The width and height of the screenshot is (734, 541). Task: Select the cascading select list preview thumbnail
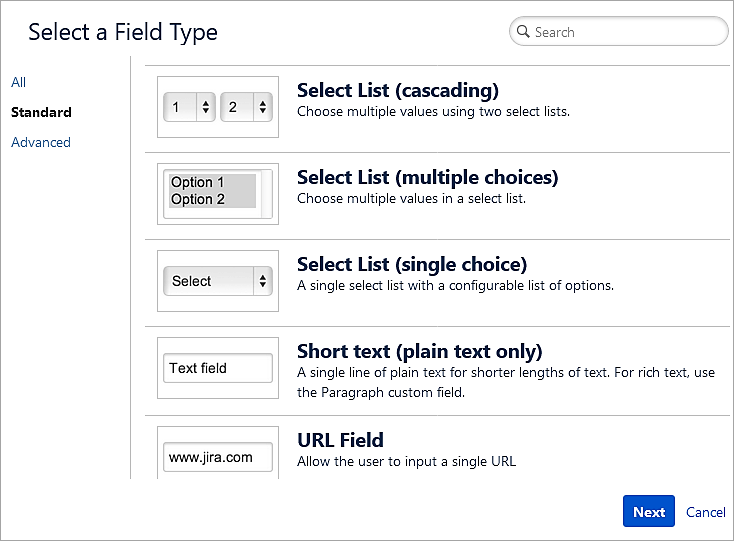coord(218,107)
